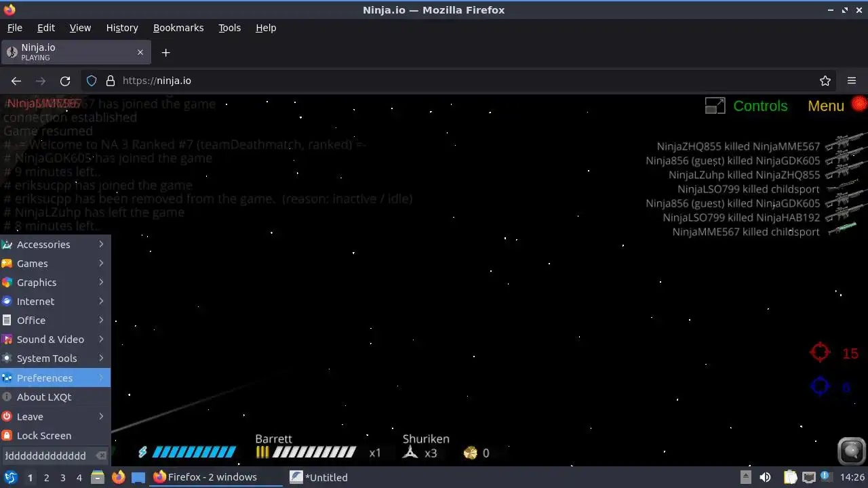The height and width of the screenshot is (488, 868).
Task: Switch to virtual desktop 2
Action: (x=46, y=477)
